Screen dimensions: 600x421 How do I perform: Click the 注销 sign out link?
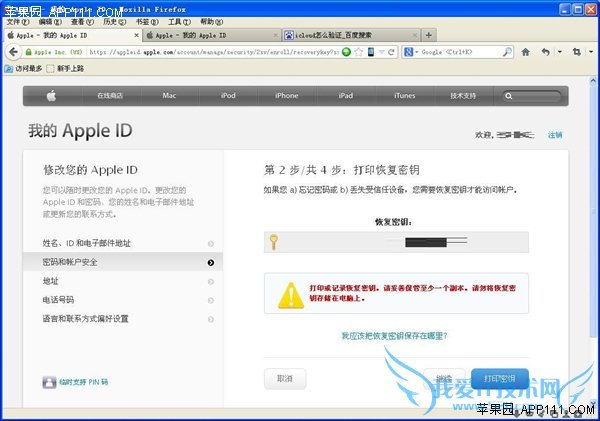tap(555, 135)
